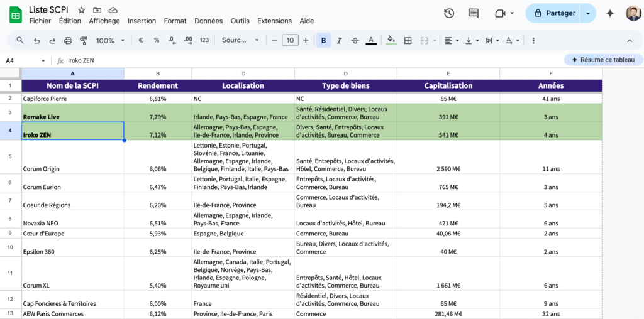Select the Corum Origin cell

(x=73, y=157)
